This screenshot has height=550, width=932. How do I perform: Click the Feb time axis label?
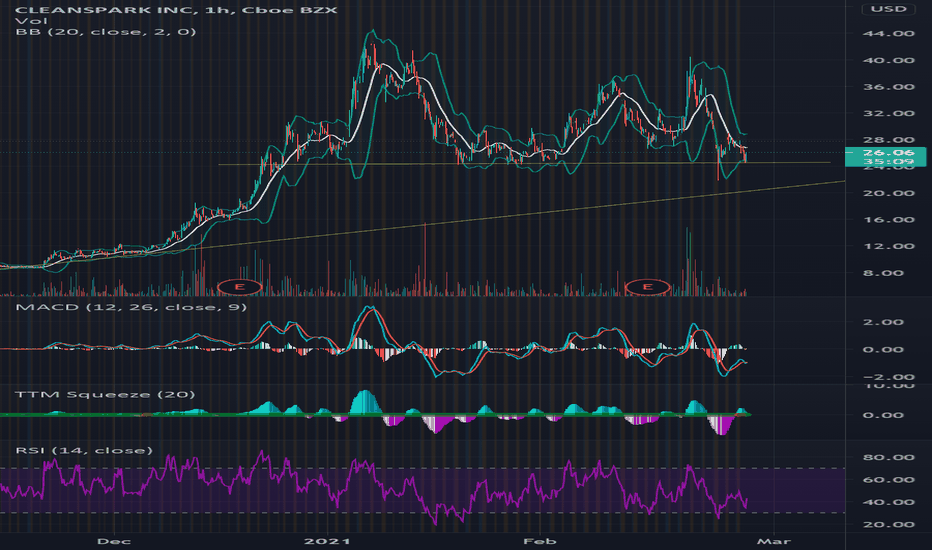[540, 541]
